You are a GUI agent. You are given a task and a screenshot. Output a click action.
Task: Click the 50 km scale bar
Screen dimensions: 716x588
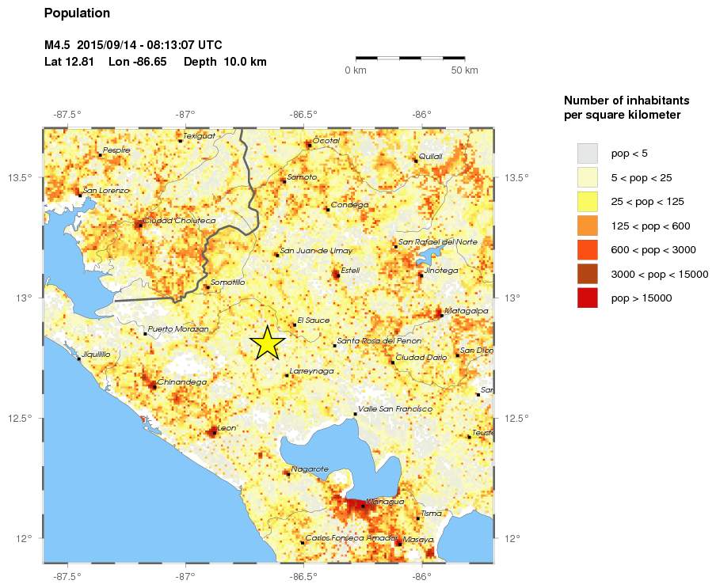coord(412,58)
